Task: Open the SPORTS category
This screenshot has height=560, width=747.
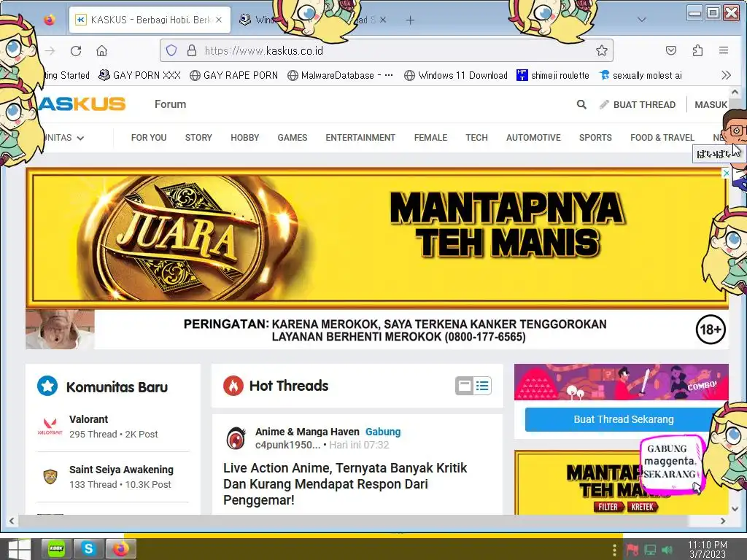Action: (x=595, y=138)
